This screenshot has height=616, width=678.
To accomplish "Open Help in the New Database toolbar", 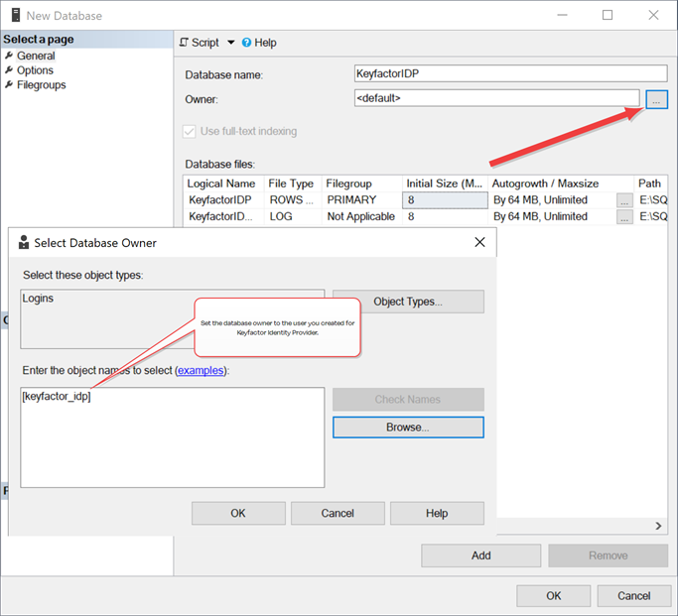I will pos(259,43).
